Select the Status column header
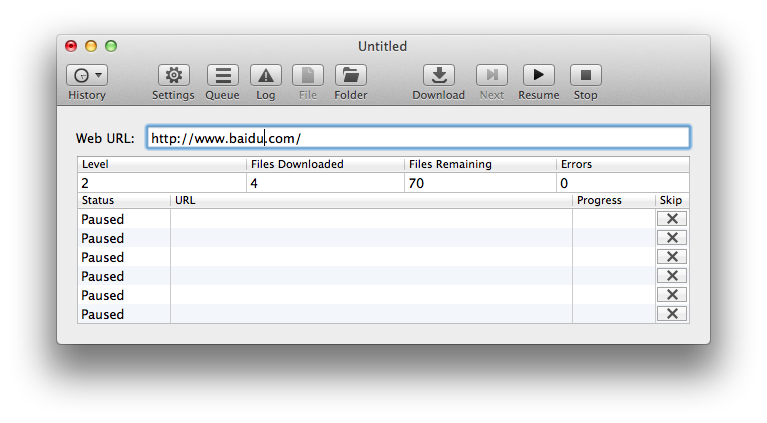This screenshot has height=423, width=767. click(x=124, y=200)
